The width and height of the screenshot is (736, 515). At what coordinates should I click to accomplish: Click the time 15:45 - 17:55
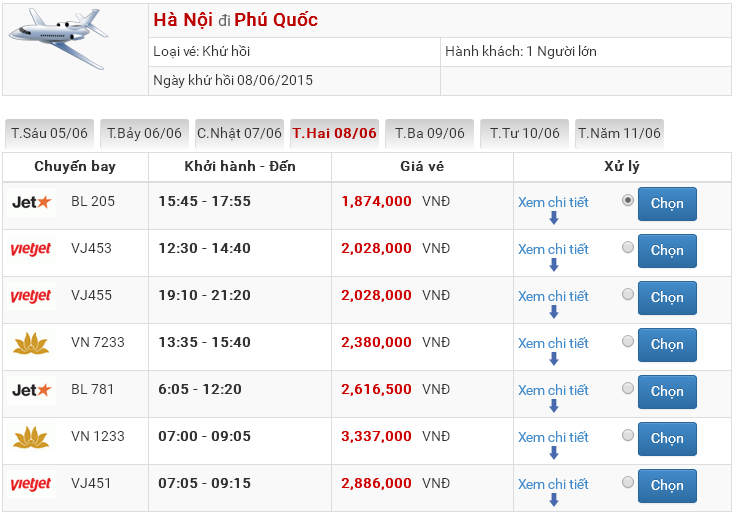pyautogui.click(x=205, y=201)
